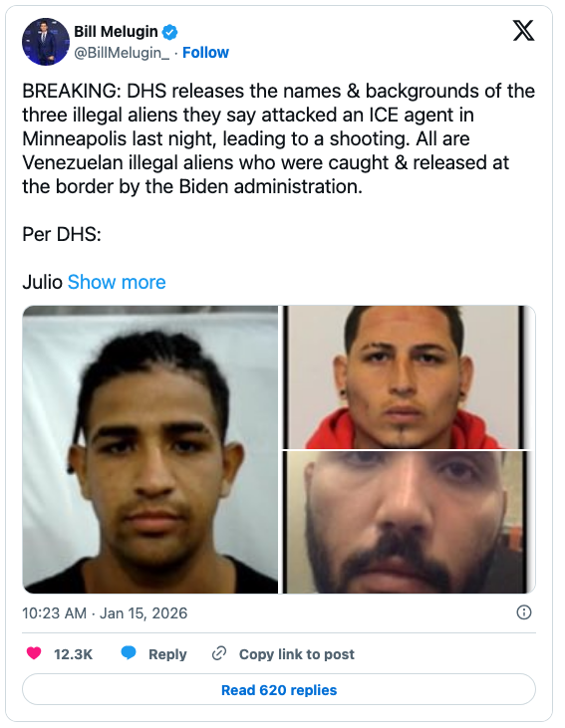This screenshot has width=565, height=728.
Task: Click the tweet body text
Action: pos(278,138)
